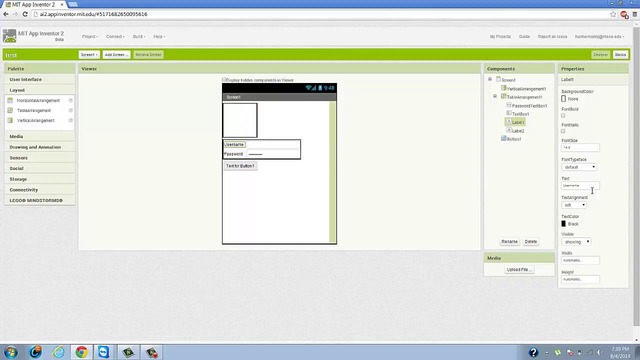This screenshot has width=640, height=360.
Task: Open the Screen1 screen selector dropdown
Action: coord(89,55)
